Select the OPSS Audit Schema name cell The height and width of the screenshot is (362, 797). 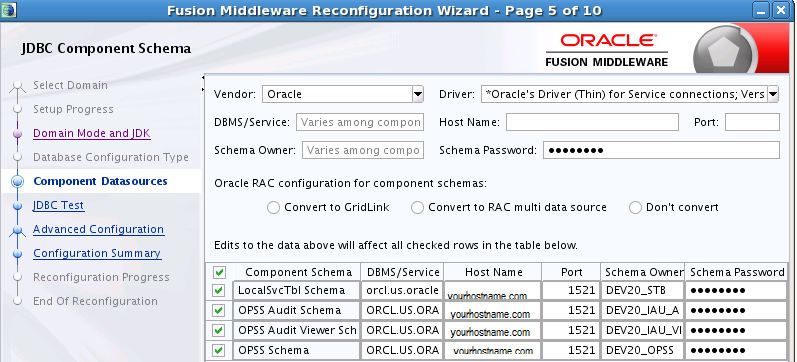point(297,311)
